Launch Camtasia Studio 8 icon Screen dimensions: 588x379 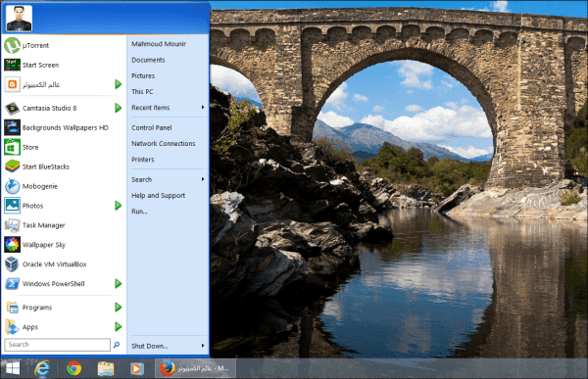point(12,108)
